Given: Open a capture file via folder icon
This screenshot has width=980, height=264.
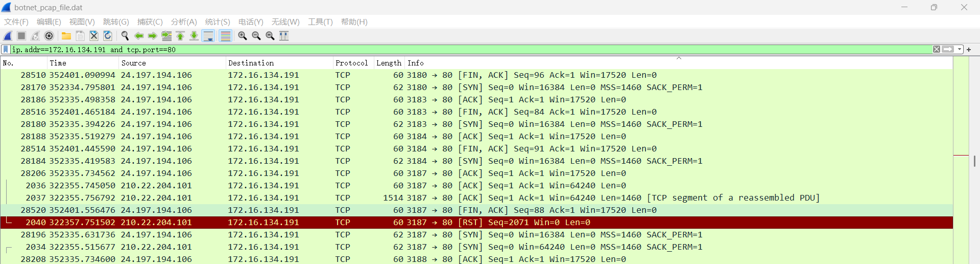Looking at the screenshot, I should pos(66,36).
